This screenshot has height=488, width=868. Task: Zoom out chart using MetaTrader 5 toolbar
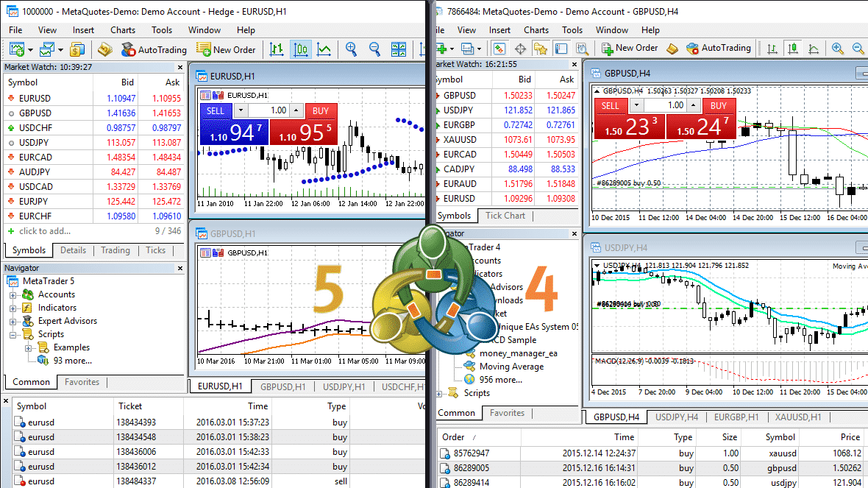[374, 49]
